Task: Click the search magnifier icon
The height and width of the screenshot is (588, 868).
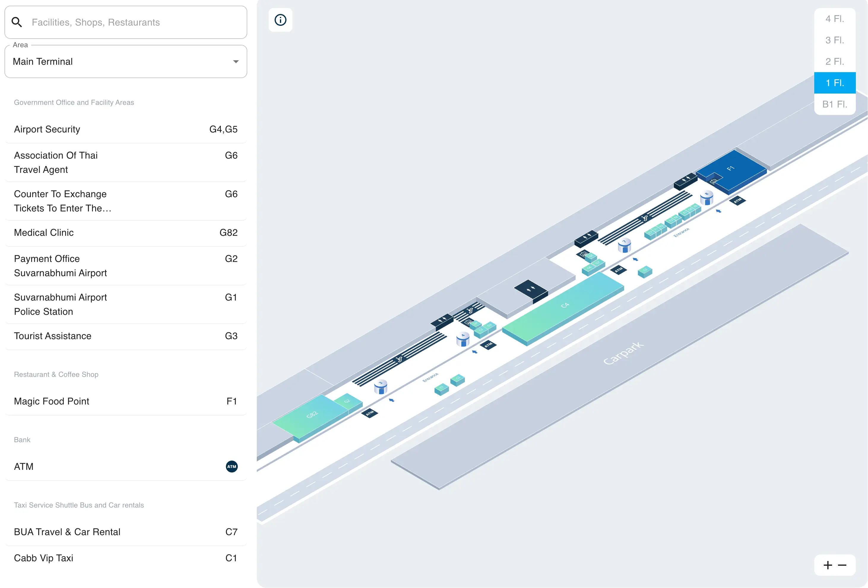Action: (17, 22)
